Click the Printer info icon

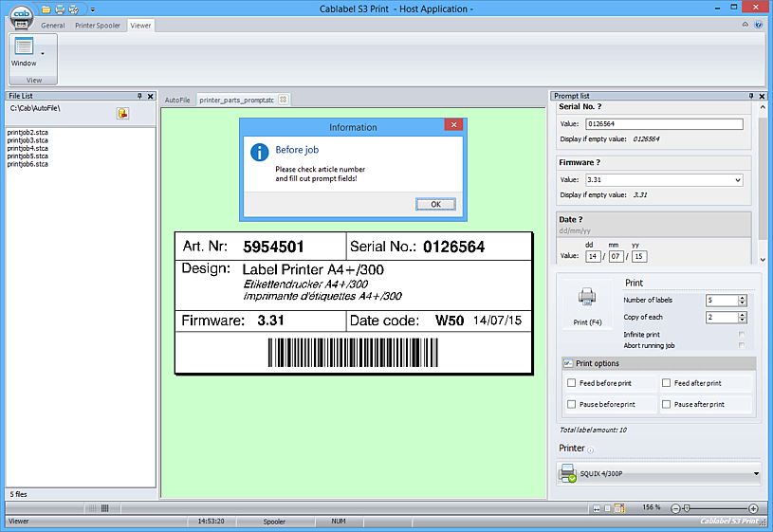pyautogui.click(x=590, y=449)
